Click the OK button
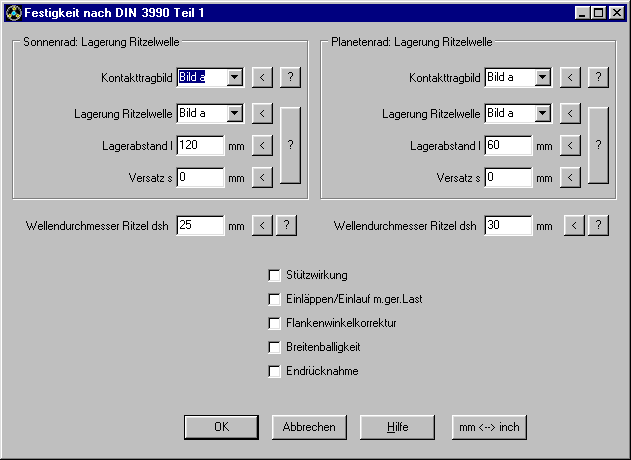Viewport: 631px width, 460px height. click(x=221, y=426)
